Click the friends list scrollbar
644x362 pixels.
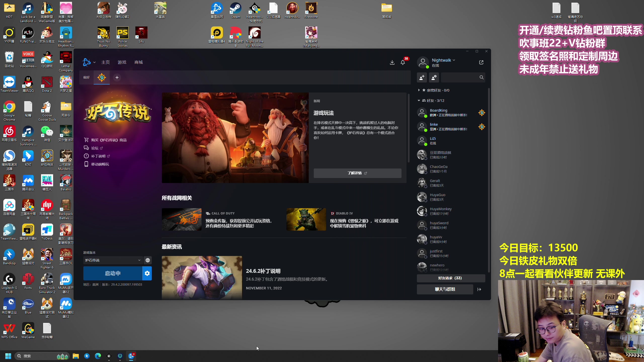click(x=489, y=180)
